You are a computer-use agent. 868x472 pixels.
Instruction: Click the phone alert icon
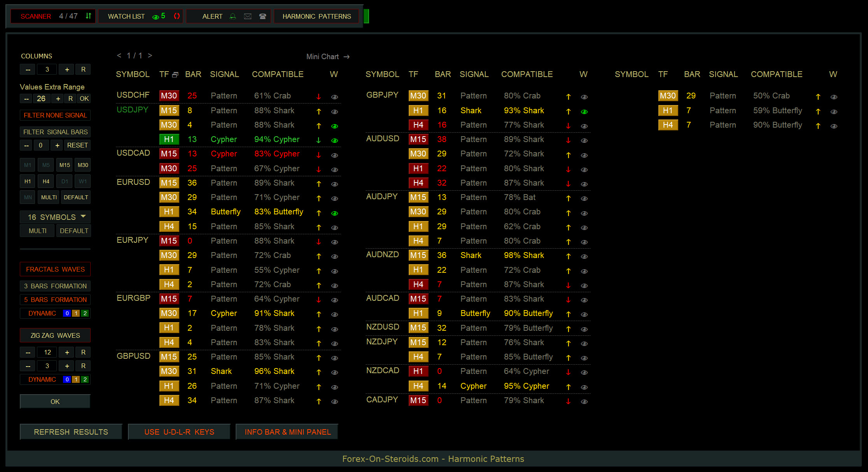click(x=263, y=16)
